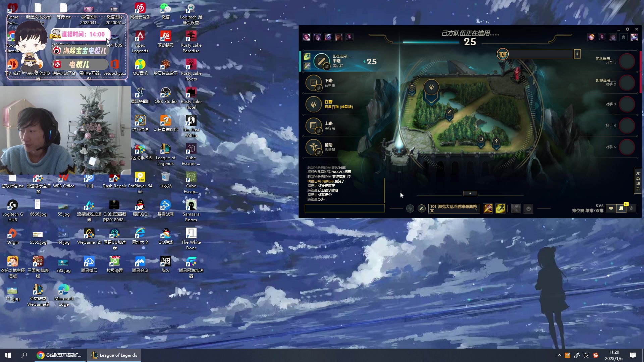Open 炉石传说 desktop icon
Screen dimensions: 644x362
click(x=140, y=124)
